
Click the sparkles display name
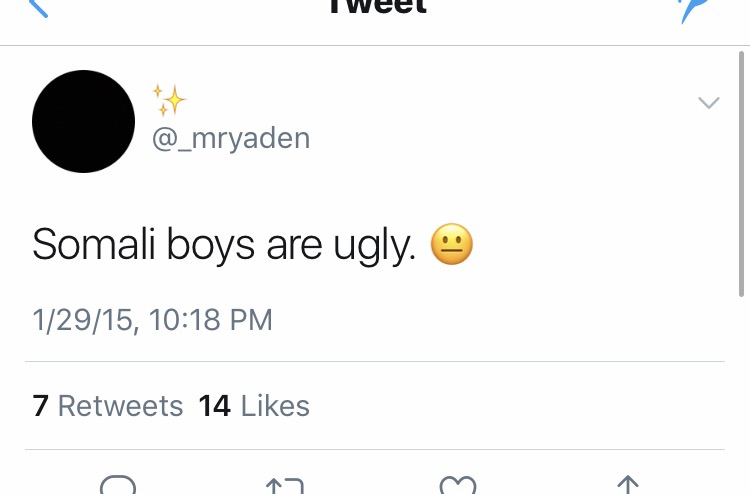pos(169,100)
